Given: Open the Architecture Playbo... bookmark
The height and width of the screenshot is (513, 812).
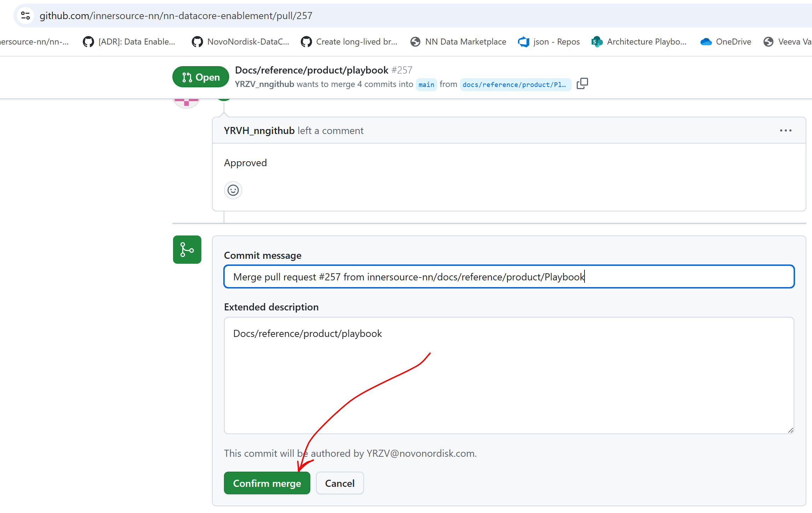Looking at the screenshot, I should click(639, 42).
